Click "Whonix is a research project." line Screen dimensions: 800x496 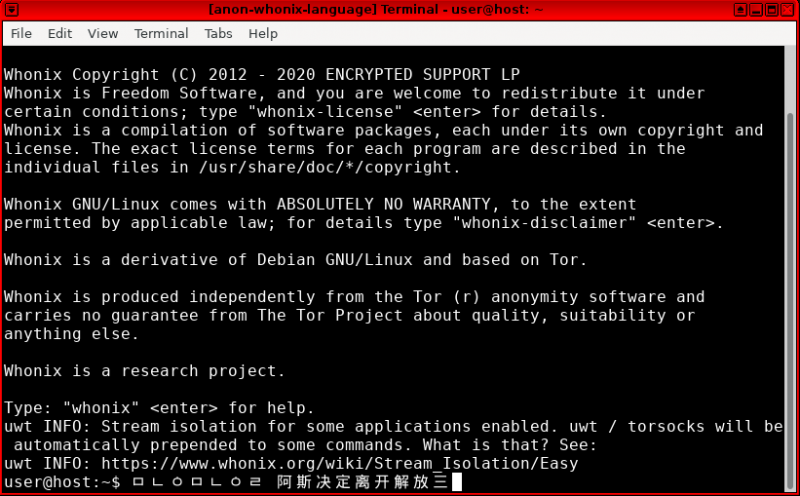tap(144, 370)
